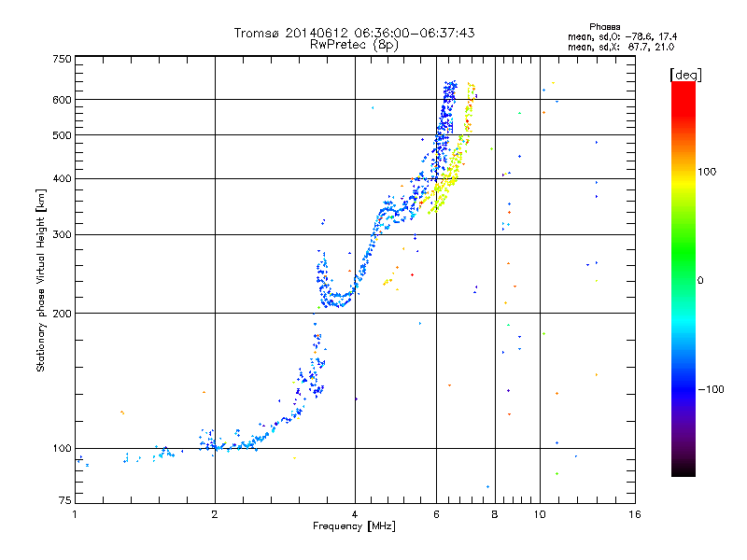Select the 'RwPretec (8p)' subtitle
The width and height of the screenshot is (747, 560).
[x=354, y=45]
